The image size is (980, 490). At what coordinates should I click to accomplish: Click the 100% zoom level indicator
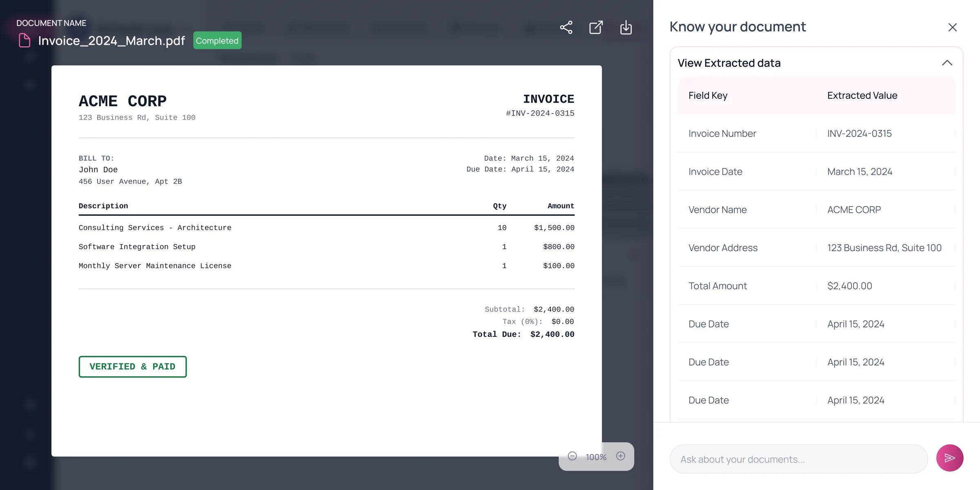pos(596,457)
